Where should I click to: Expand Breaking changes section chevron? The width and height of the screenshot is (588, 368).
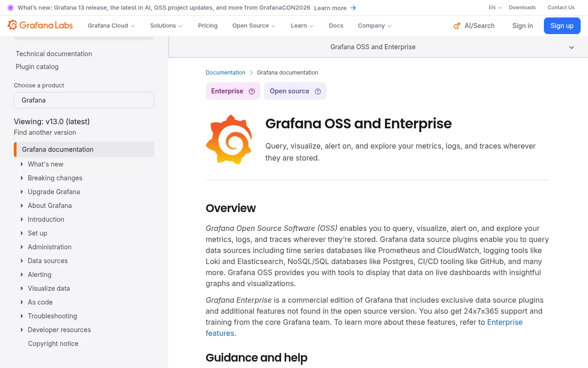(22, 178)
